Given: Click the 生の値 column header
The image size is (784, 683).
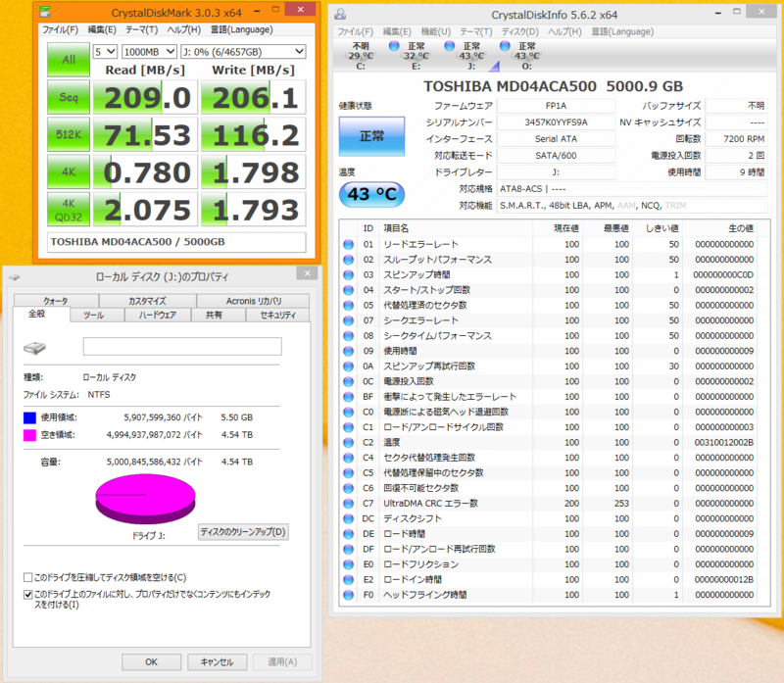Looking at the screenshot, I should click(x=720, y=228).
